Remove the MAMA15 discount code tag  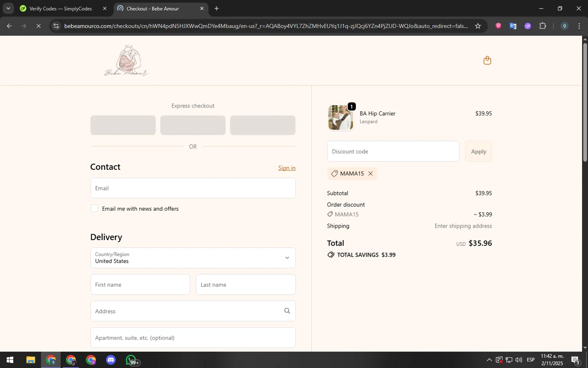(370, 173)
